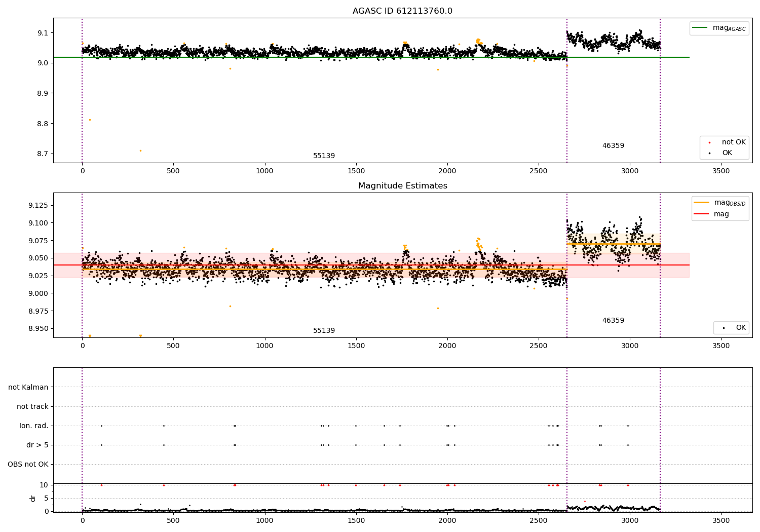Click the 'OK' legend entry in middle plot
This screenshot has width=760, height=532.
[741, 328]
